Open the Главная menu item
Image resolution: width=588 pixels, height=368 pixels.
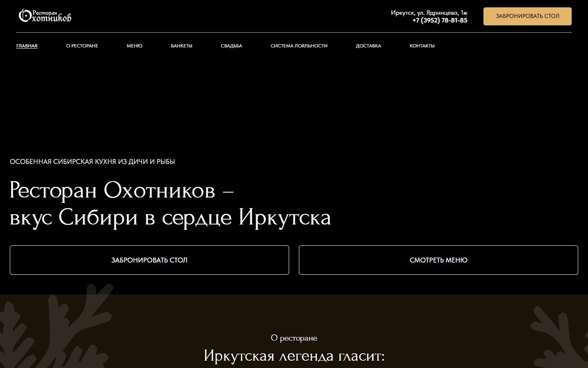pos(27,46)
